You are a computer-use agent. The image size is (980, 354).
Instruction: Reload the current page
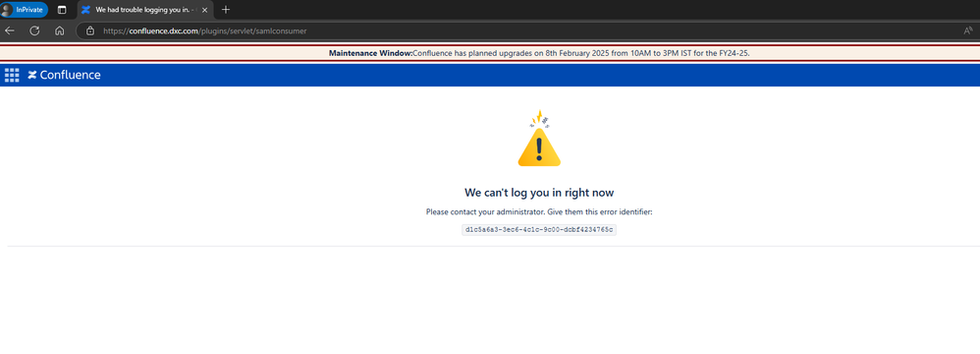[34, 30]
